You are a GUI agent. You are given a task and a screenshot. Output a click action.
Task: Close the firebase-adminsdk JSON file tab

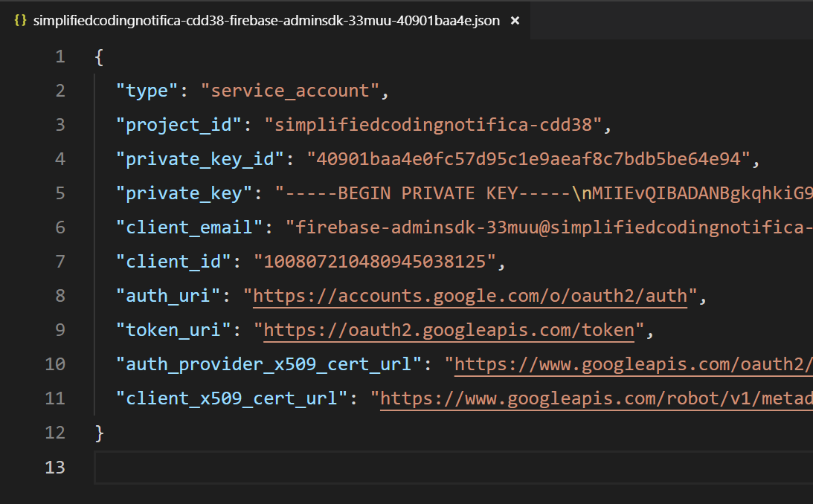click(515, 20)
